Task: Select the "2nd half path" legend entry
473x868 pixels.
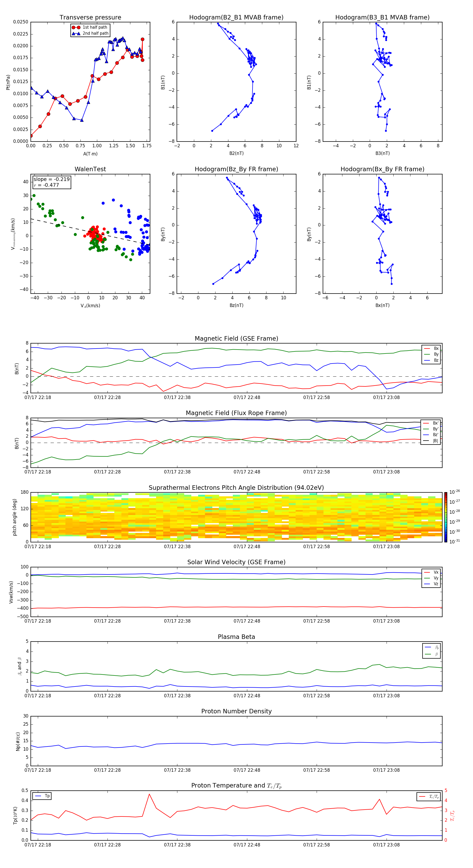Action: point(90,33)
